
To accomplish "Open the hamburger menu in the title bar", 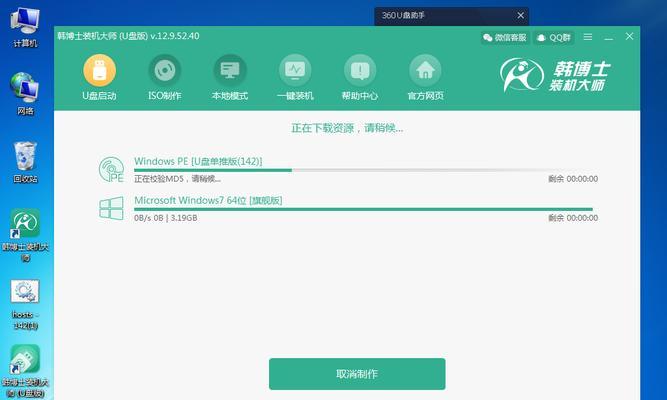I will click(588, 37).
